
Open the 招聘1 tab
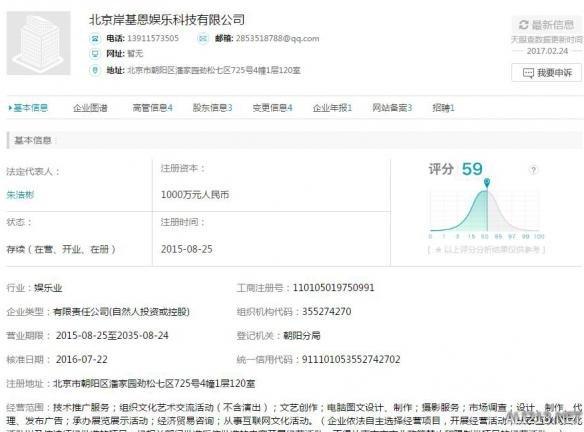click(x=443, y=108)
